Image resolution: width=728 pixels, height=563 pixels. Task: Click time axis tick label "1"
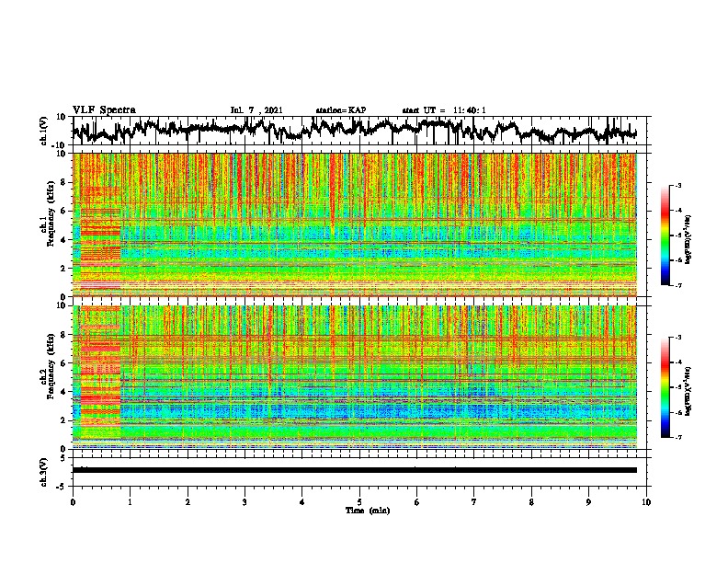(131, 502)
